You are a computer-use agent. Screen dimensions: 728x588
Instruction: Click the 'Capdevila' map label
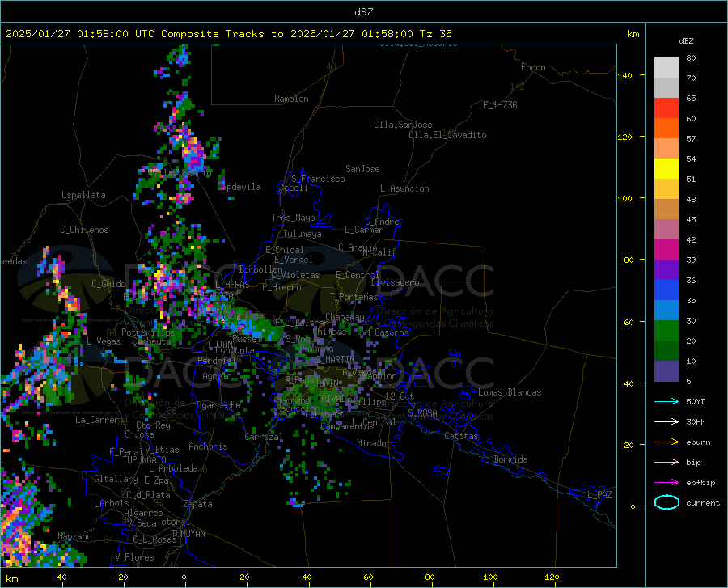click(239, 187)
